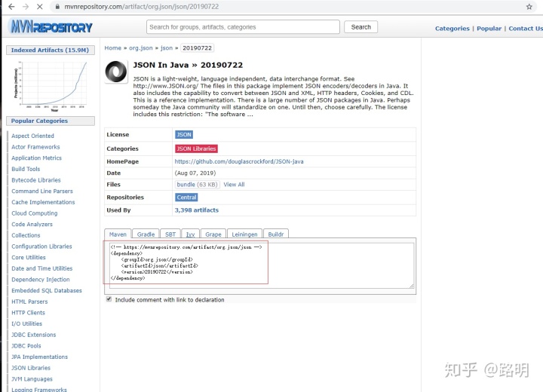
Task: Click the JSON license tag
Action: point(184,134)
